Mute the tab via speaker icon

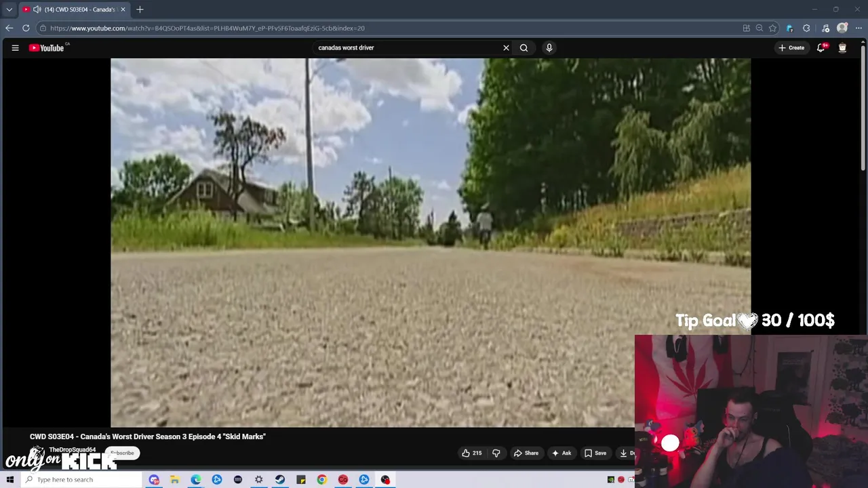coord(37,9)
